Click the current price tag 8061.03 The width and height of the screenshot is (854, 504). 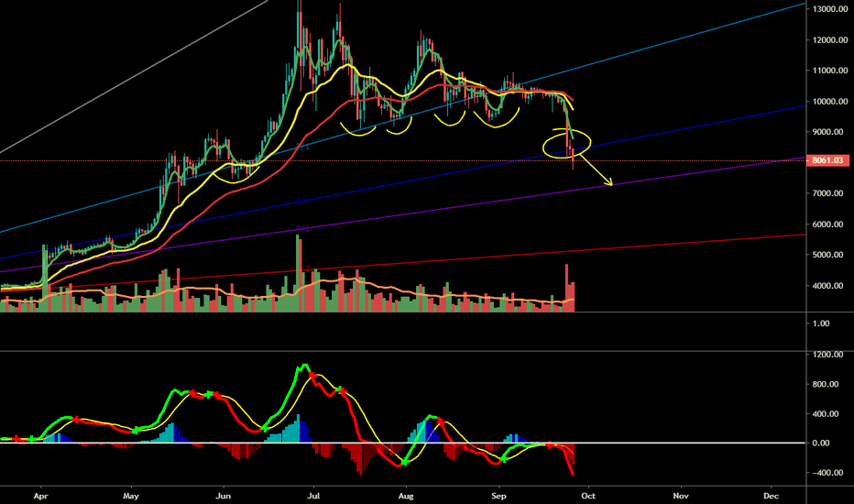(x=827, y=160)
